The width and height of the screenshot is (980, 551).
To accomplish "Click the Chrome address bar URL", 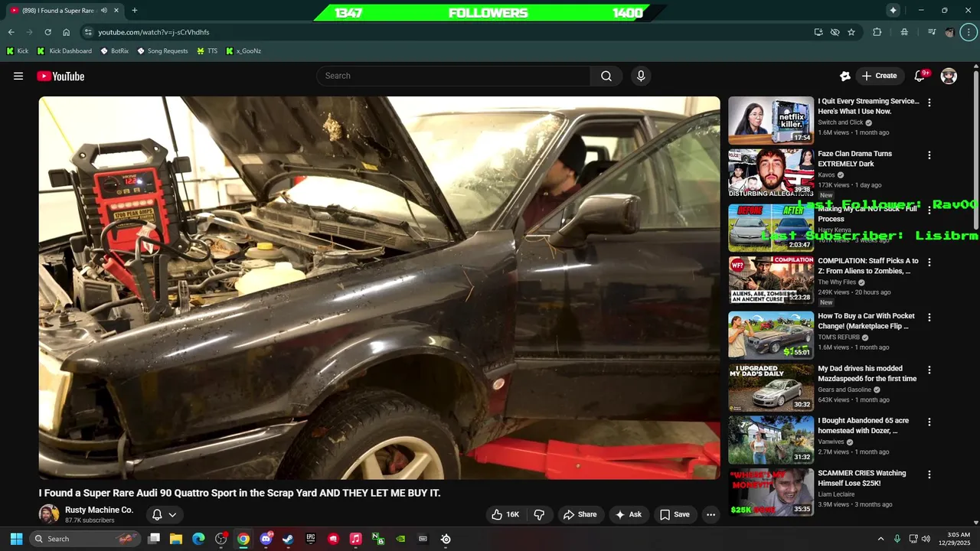I will [153, 32].
